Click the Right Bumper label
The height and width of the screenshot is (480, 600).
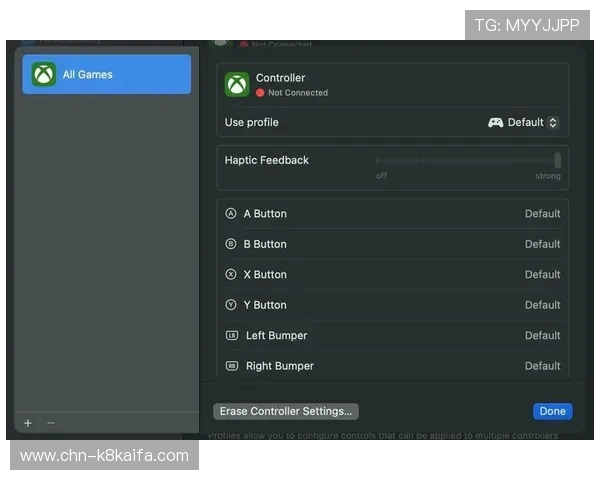pos(280,366)
